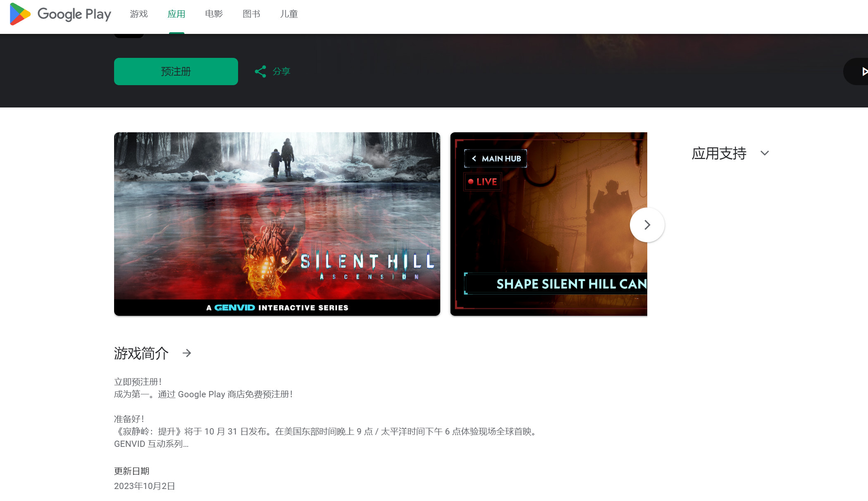Click the 预注册 pre-register button
This screenshot has height=501, width=868.
[x=176, y=72]
